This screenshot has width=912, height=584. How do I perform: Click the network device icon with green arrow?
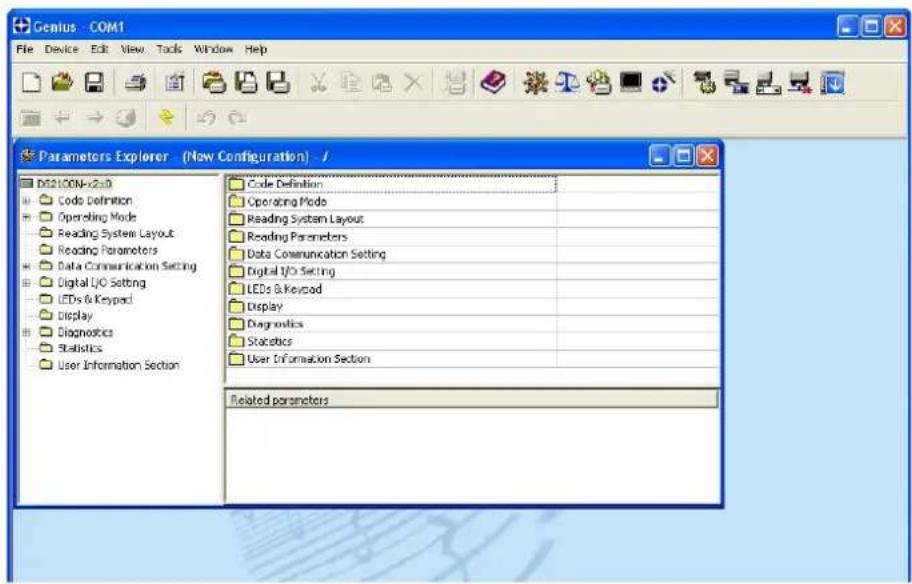point(707,83)
